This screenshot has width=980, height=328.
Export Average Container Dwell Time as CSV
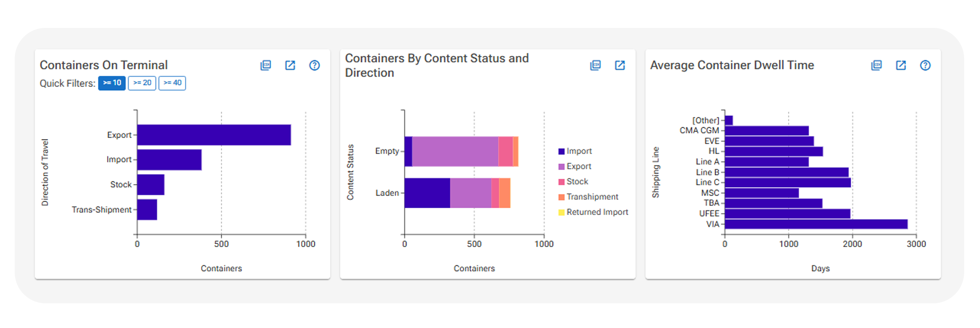(876, 65)
